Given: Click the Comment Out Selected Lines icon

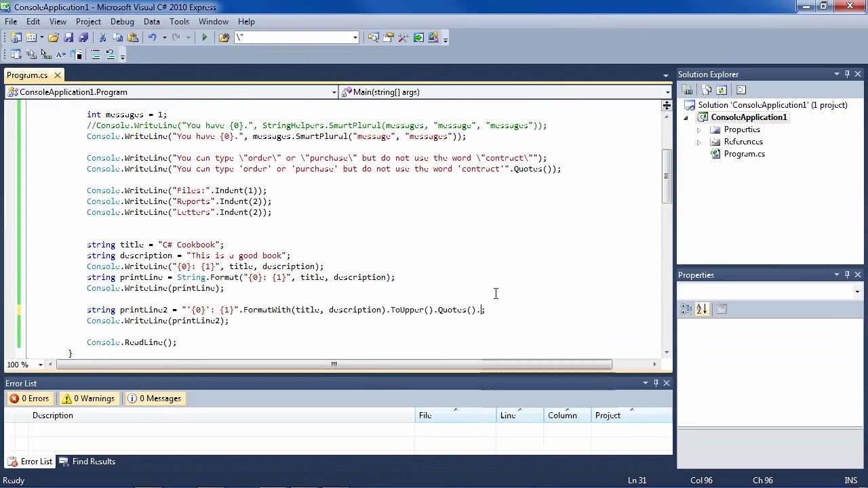Looking at the screenshot, I should click(96, 55).
